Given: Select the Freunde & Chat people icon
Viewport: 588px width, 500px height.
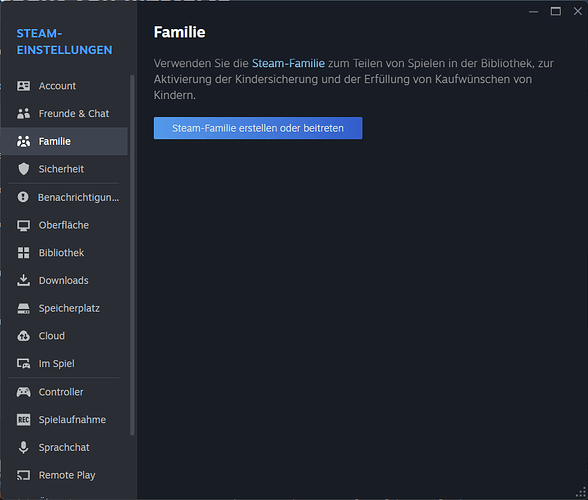Looking at the screenshot, I should 23,113.
